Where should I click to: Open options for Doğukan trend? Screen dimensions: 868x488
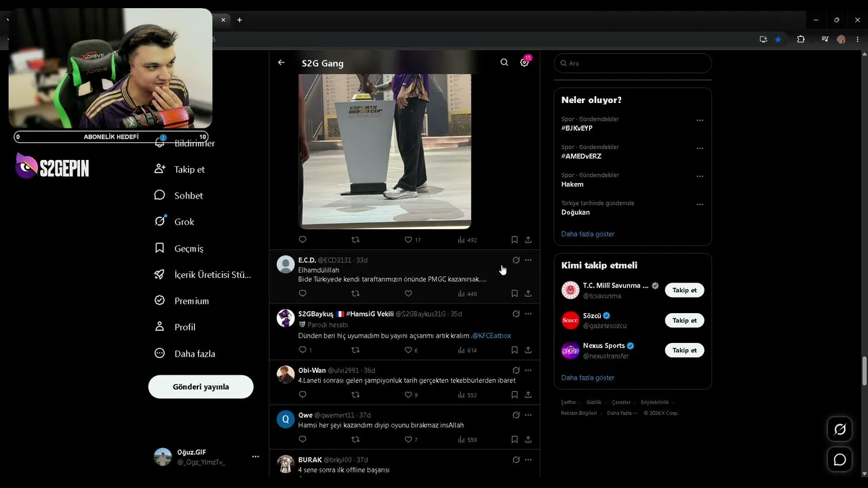[700, 204]
